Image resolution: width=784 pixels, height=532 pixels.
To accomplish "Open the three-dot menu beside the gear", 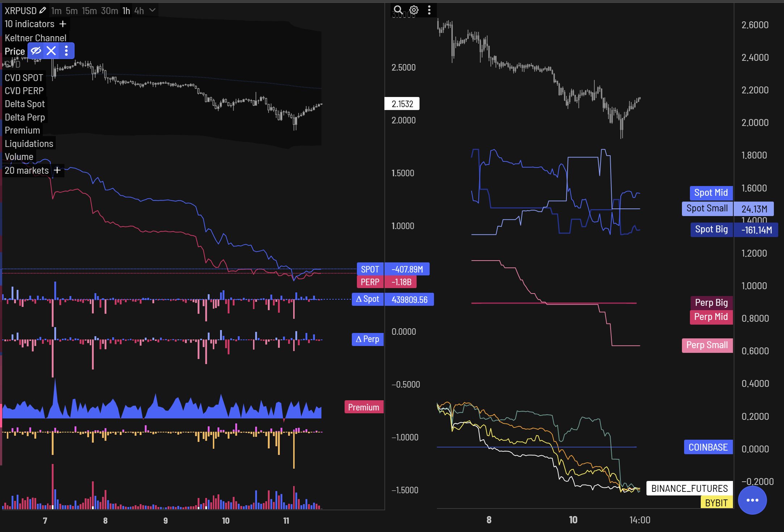I will (x=429, y=10).
